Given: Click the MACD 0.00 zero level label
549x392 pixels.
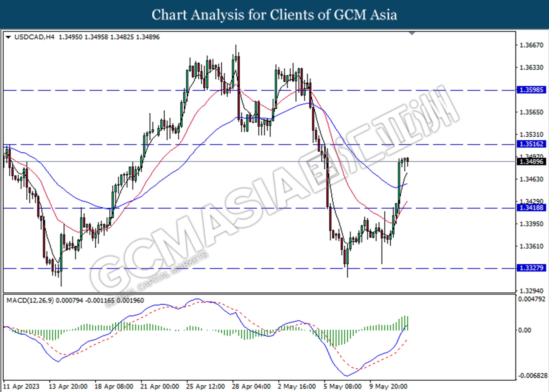Looking at the screenshot, I should click(524, 330).
